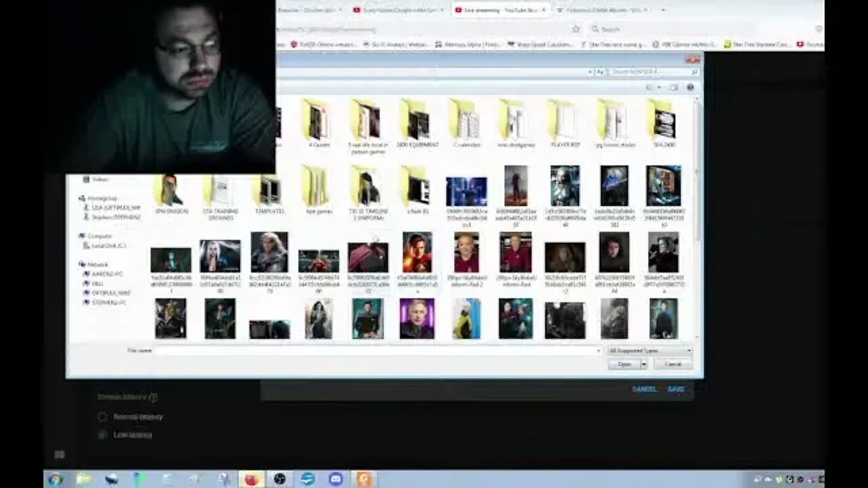Click the OBS icon in the taskbar
The height and width of the screenshot is (488, 868).
tap(280, 479)
